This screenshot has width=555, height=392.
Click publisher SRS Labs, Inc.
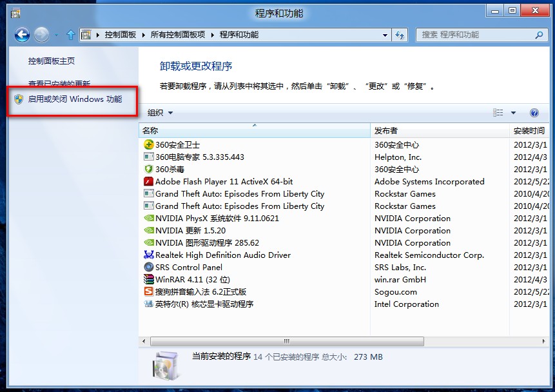[400, 268]
